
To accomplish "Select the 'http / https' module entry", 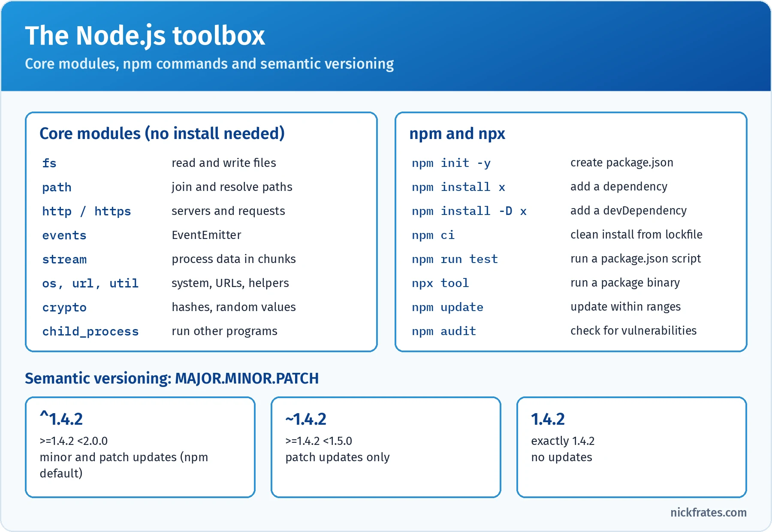I will point(87,211).
